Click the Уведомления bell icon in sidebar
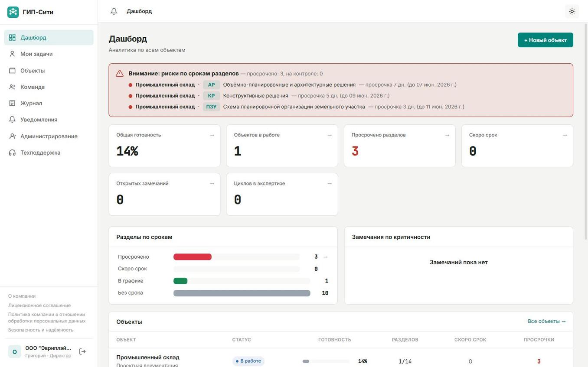The image size is (588, 367). click(12, 120)
